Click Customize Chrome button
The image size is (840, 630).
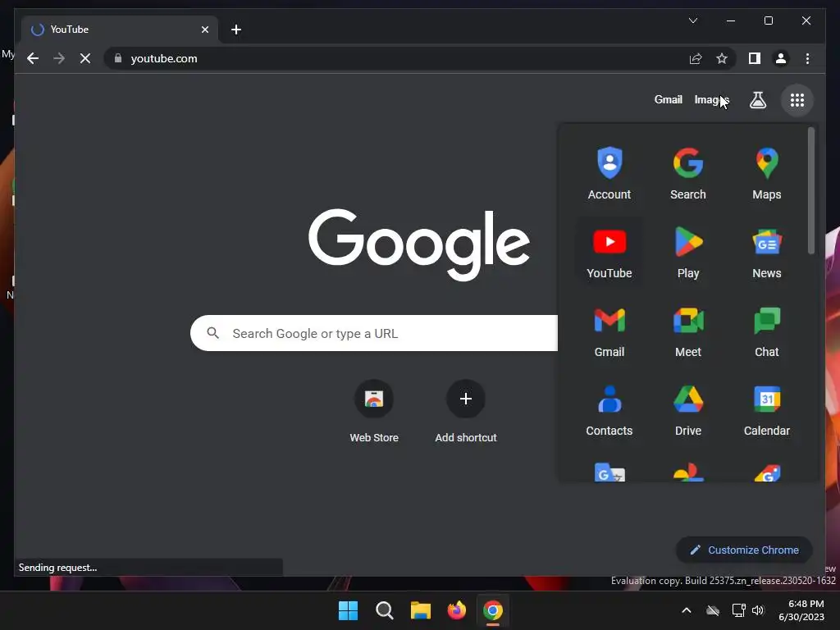point(744,550)
